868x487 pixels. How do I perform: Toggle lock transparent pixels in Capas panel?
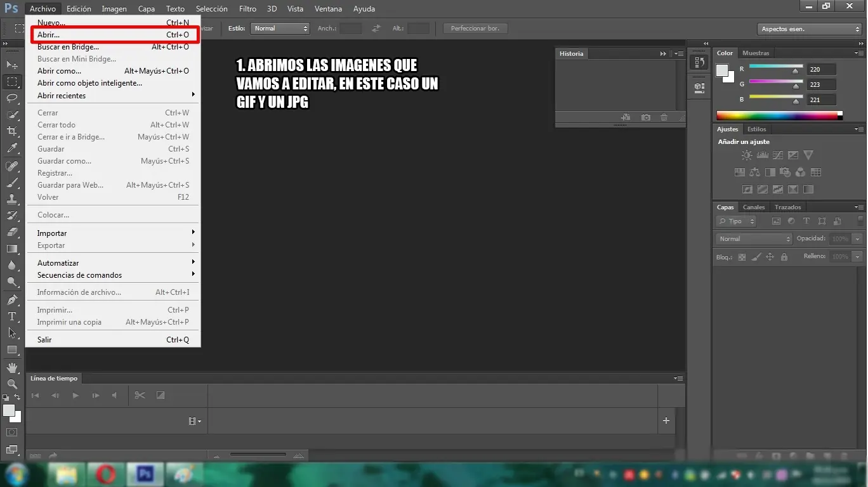pyautogui.click(x=742, y=257)
